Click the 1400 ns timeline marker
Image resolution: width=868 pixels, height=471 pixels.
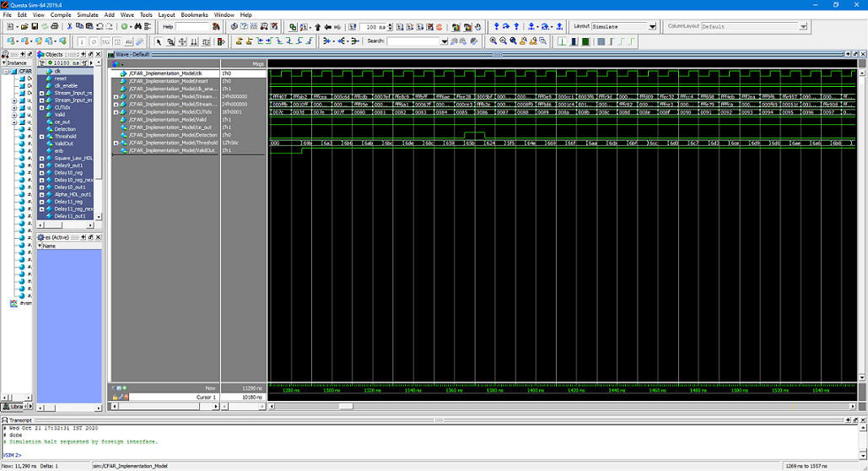coord(536,391)
